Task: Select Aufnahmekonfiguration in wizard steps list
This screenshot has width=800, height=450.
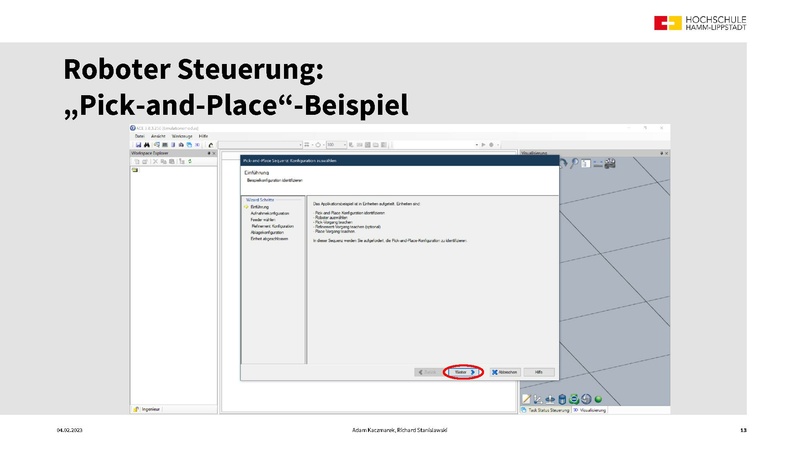Action: [270, 213]
